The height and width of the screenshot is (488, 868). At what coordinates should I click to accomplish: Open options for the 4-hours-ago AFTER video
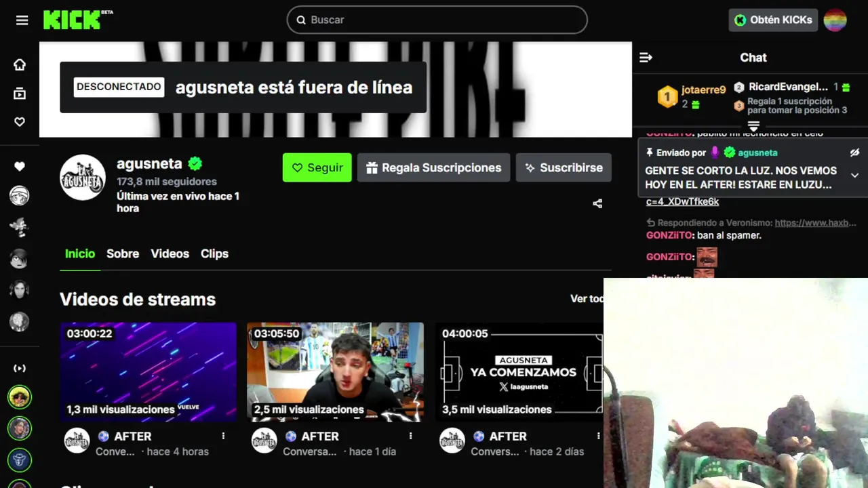tap(223, 436)
